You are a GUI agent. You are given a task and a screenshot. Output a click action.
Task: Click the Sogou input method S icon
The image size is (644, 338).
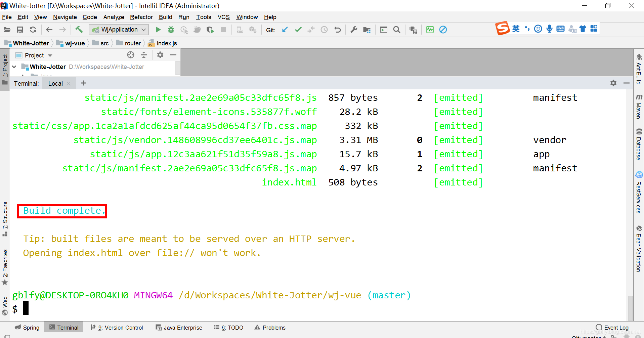503,29
